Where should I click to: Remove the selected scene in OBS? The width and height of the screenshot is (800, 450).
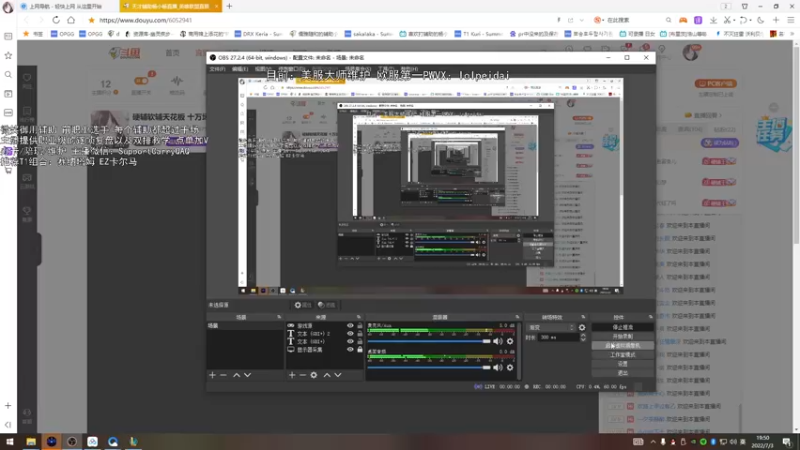click(223, 375)
